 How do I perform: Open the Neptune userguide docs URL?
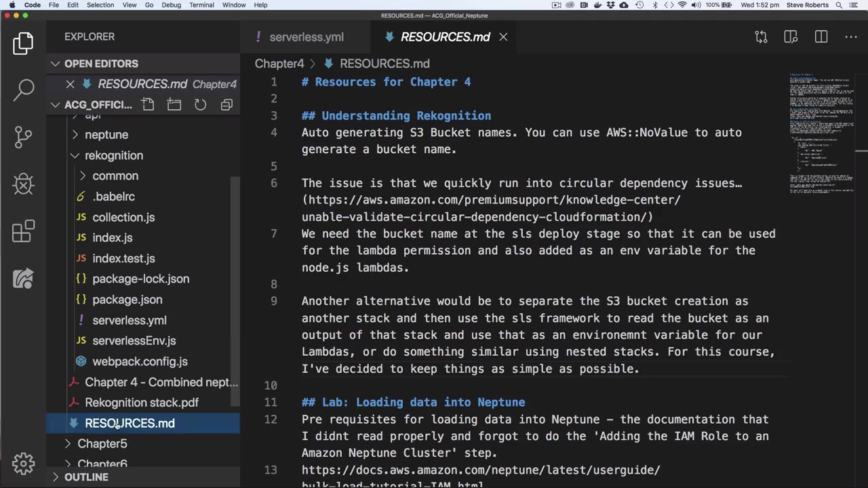(x=481, y=478)
